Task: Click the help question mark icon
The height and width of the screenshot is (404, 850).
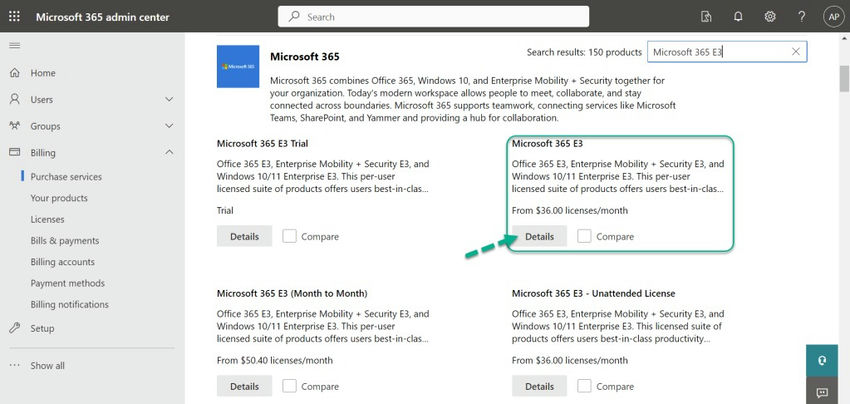Action: [802, 17]
